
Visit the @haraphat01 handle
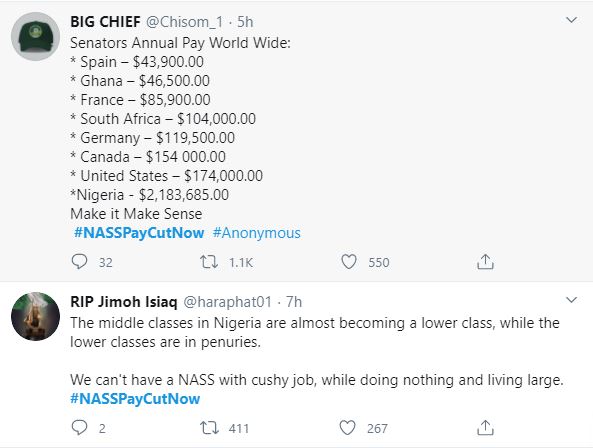[228, 302]
